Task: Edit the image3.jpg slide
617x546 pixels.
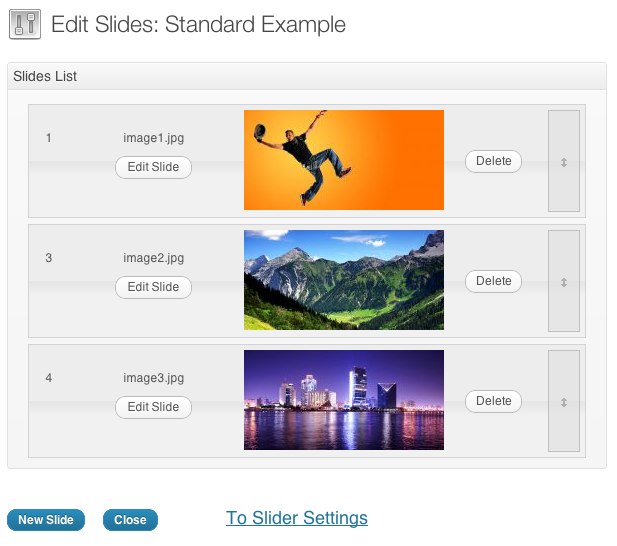Action: click(153, 407)
